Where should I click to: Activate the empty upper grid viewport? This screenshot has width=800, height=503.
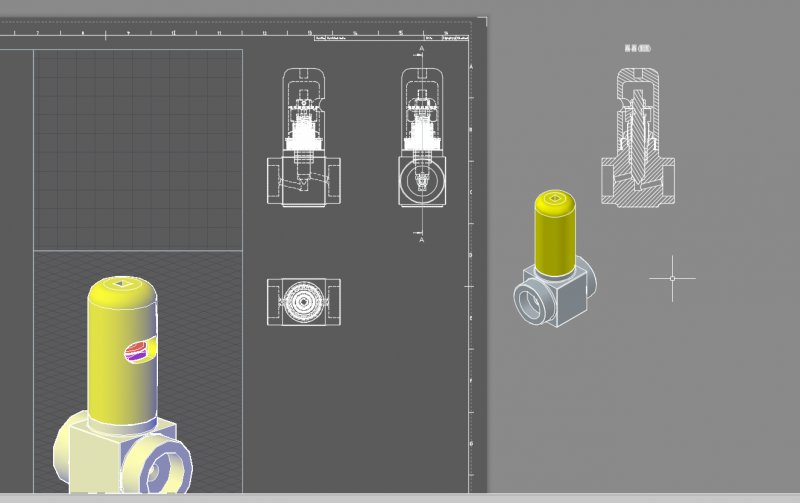(138, 150)
